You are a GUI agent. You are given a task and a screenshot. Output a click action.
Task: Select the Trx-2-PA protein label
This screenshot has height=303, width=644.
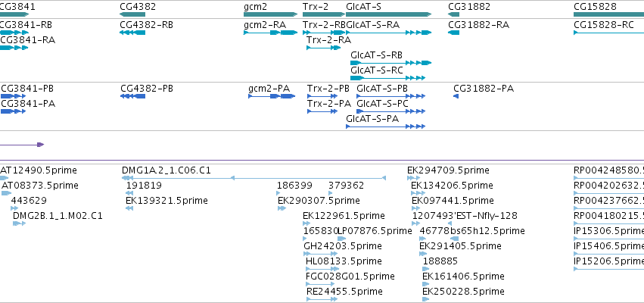(x=329, y=104)
